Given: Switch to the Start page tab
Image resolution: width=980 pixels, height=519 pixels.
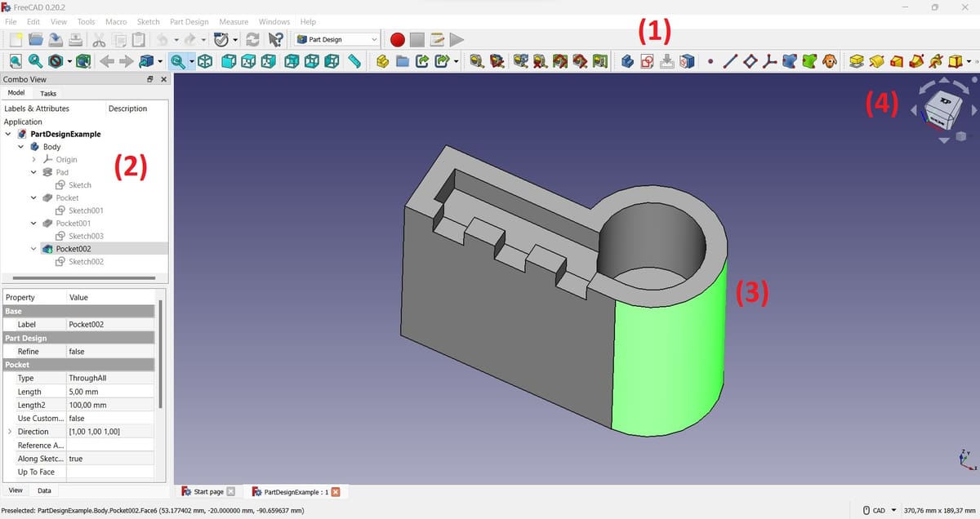Looking at the screenshot, I should [x=208, y=492].
